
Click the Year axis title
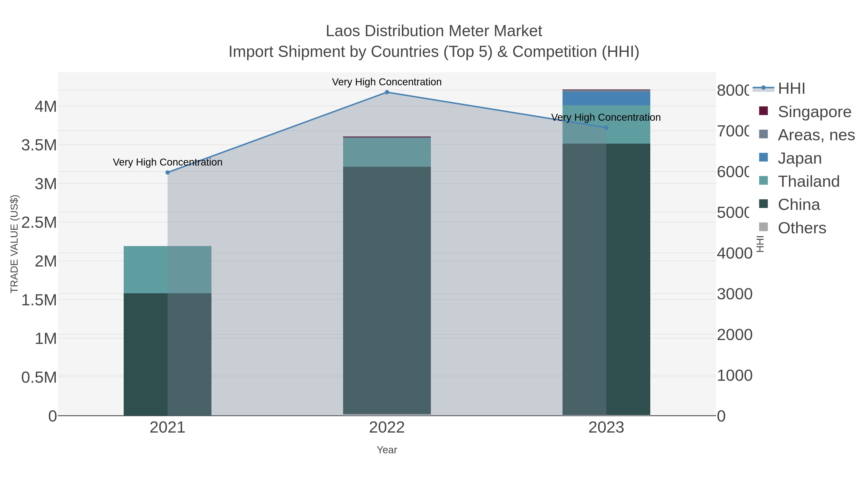(387, 450)
